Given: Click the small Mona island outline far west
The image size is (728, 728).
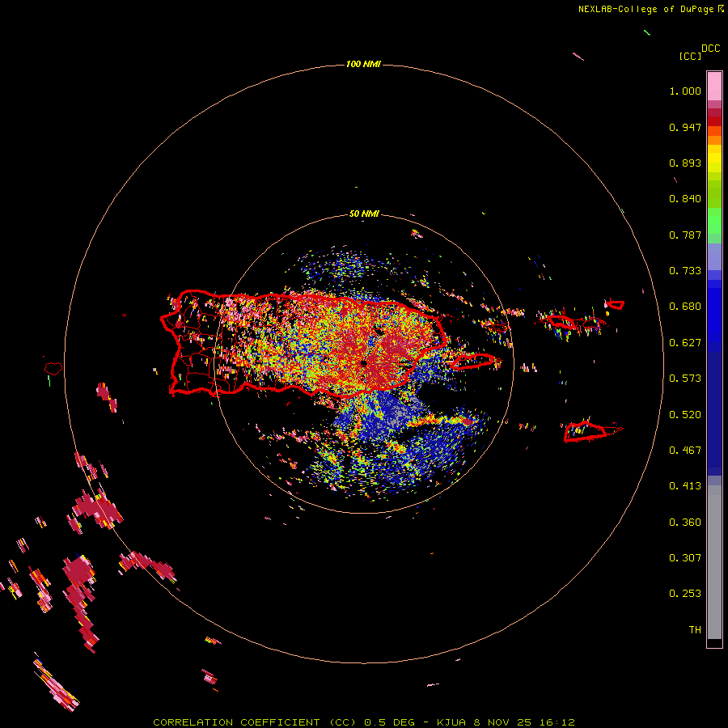Looking at the screenshot, I should coord(53,368).
